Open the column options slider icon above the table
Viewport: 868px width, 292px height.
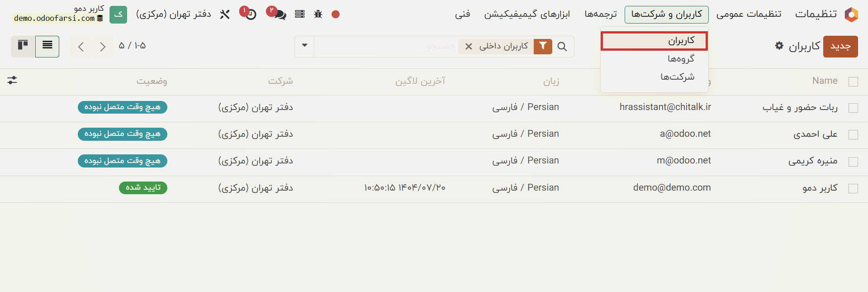click(x=12, y=81)
